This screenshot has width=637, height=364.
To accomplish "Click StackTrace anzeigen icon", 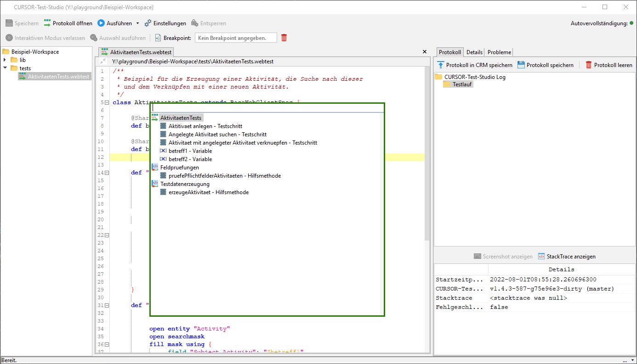I will (x=541, y=257).
